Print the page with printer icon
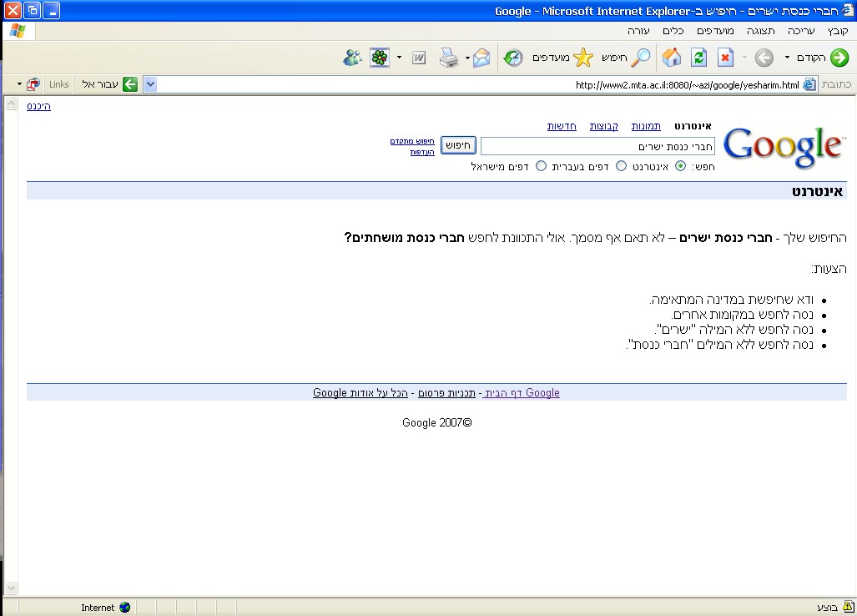This screenshot has height=616, width=857. tap(449, 58)
